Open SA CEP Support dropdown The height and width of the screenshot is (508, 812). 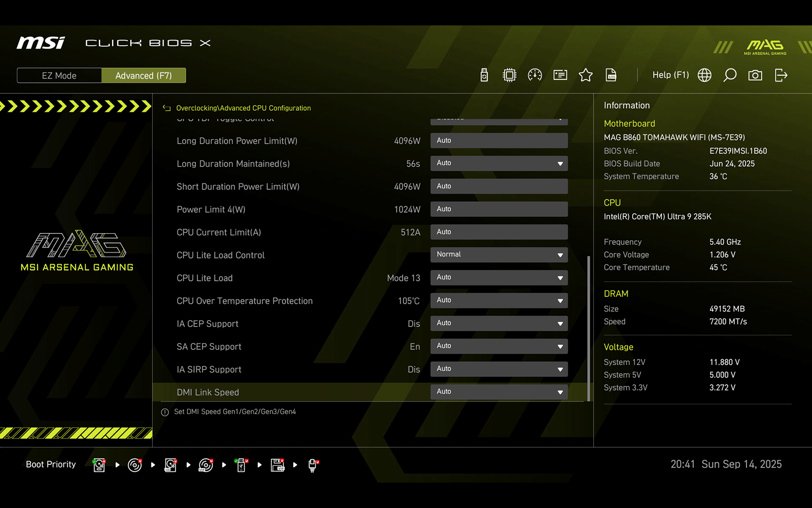(499, 346)
